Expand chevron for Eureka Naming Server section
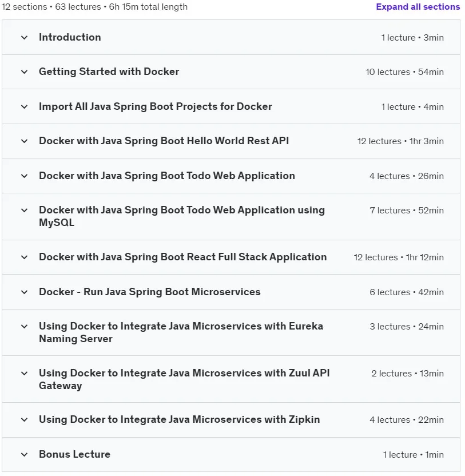 [24, 327]
